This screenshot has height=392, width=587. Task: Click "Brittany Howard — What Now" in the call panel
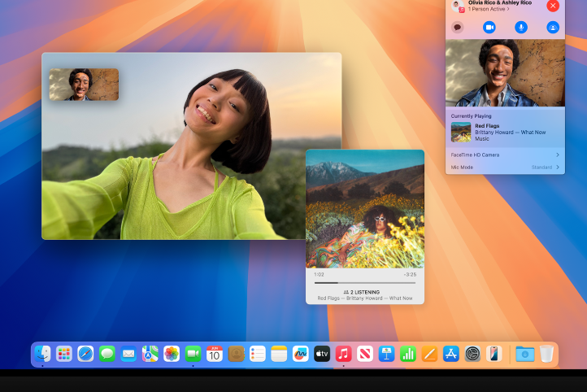click(511, 133)
